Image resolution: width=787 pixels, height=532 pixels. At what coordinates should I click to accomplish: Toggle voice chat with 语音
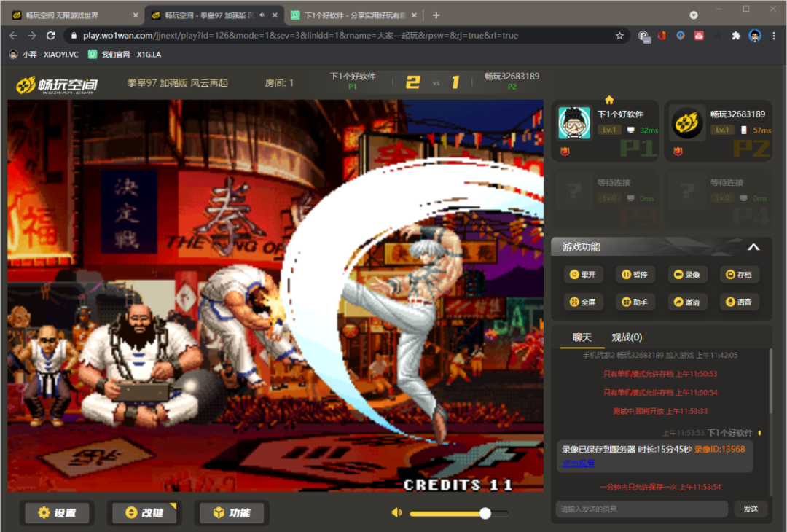739,302
